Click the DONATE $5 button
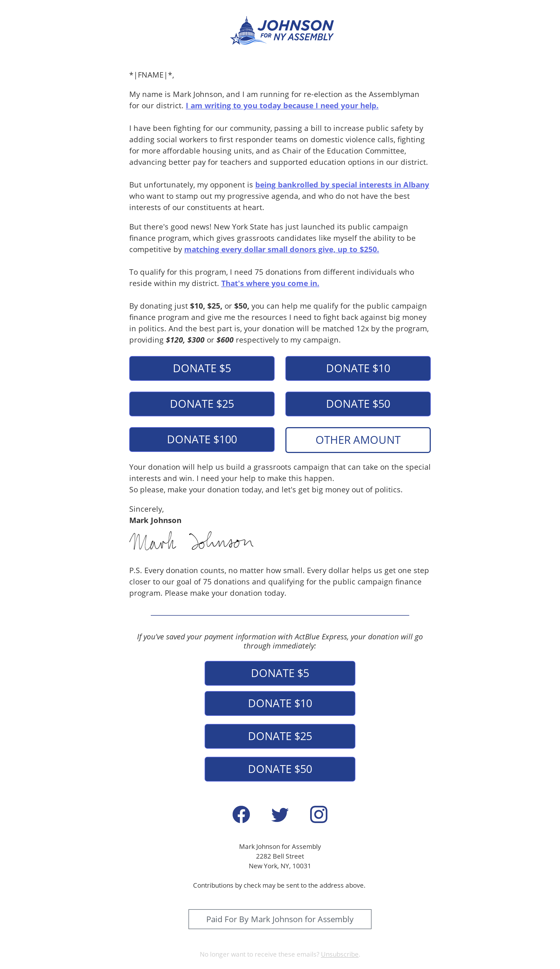The width and height of the screenshot is (560, 969). coord(201,367)
